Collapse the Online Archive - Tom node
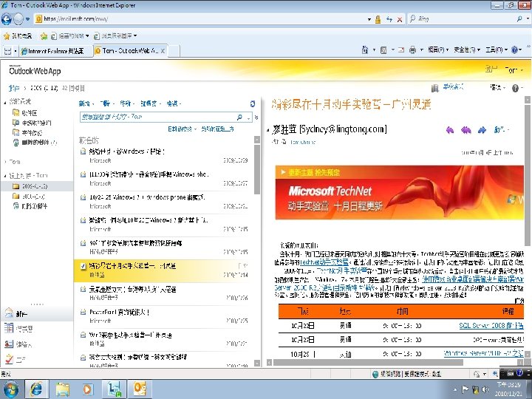Image resolution: width=532 pixels, height=399 pixels. click(x=5, y=176)
